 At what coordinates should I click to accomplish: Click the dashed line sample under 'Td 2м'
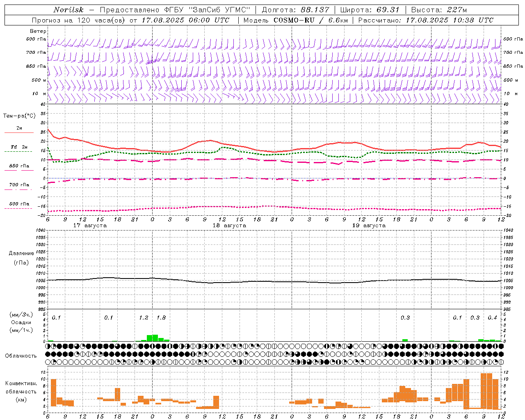pyautogui.click(x=18, y=151)
